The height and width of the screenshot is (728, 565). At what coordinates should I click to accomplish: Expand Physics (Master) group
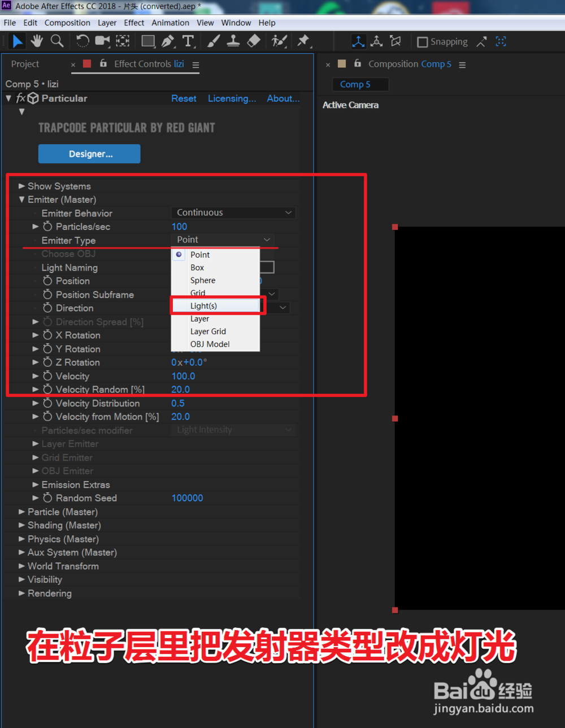(x=22, y=539)
